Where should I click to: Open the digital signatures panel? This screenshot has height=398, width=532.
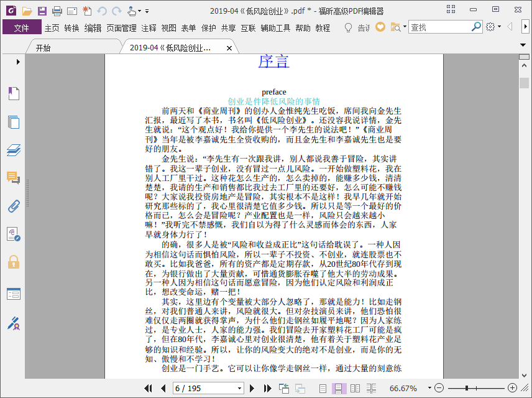click(x=14, y=234)
